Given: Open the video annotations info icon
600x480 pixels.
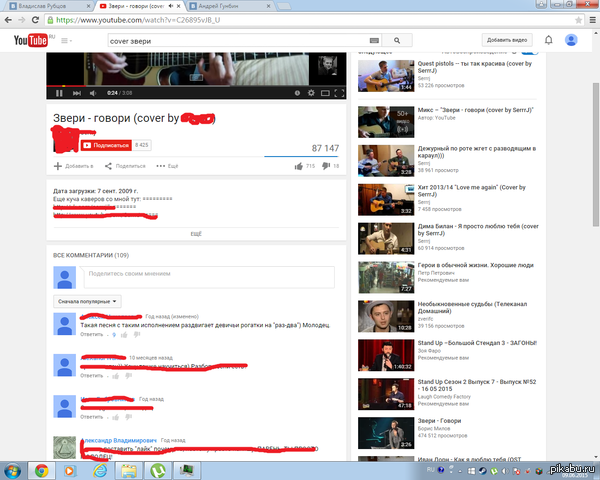Looking at the screenshot, I should click(x=297, y=93).
